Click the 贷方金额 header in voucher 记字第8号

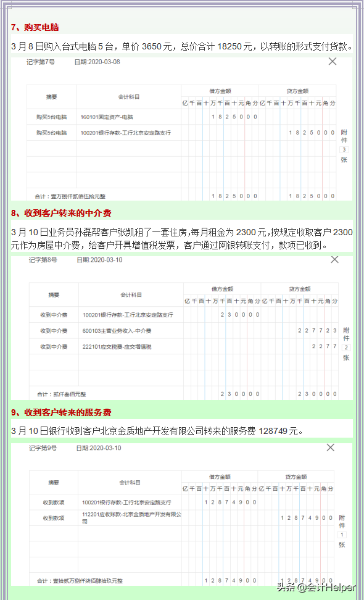(x=300, y=289)
